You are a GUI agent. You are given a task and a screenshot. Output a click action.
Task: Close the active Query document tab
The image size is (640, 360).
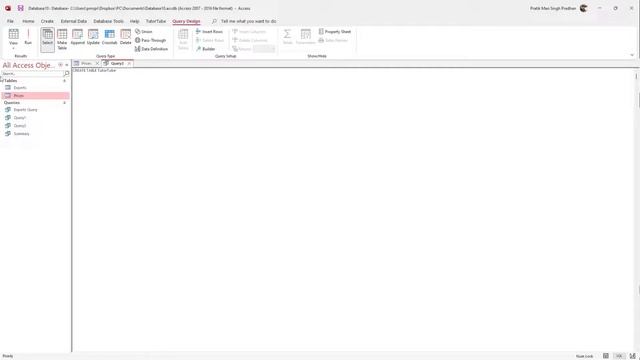click(129, 63)
